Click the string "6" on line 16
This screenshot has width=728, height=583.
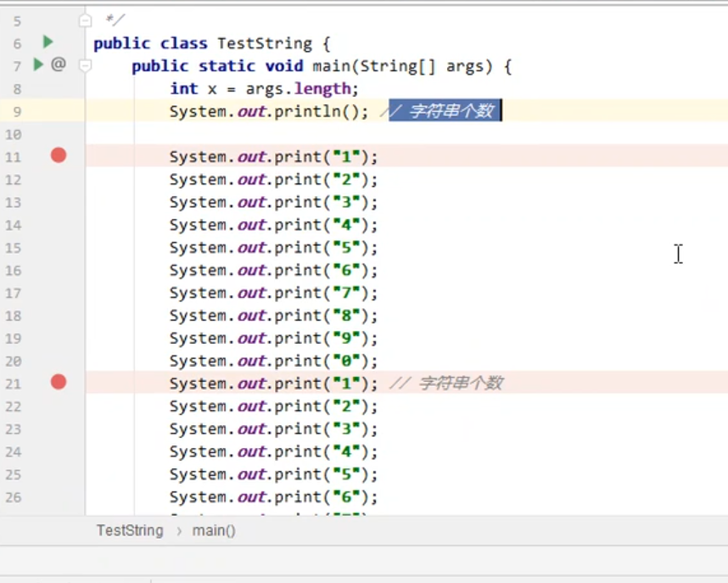[x=346, y=270]
